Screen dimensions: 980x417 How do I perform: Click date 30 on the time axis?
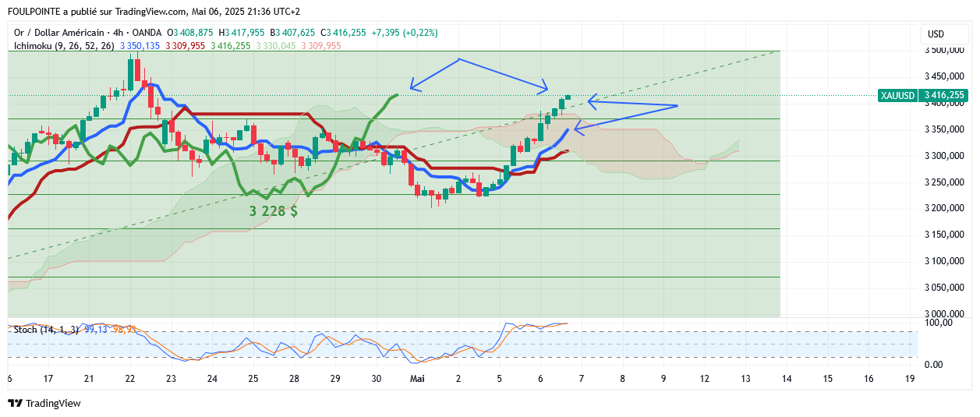click(377, 379)
